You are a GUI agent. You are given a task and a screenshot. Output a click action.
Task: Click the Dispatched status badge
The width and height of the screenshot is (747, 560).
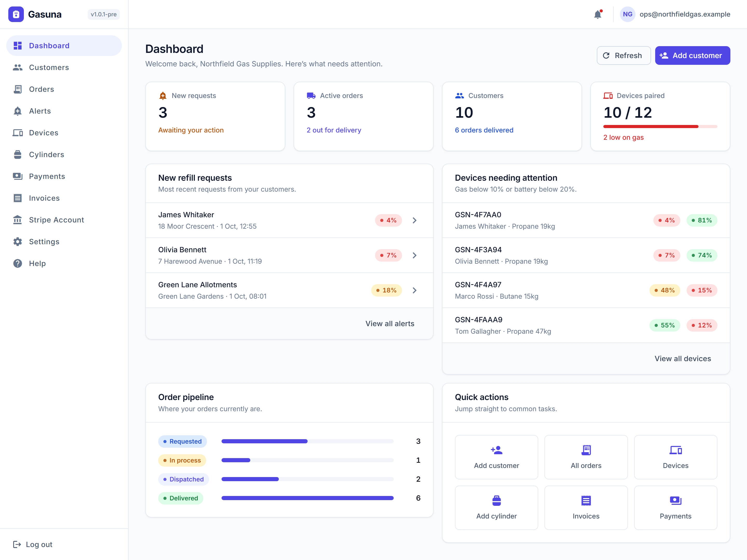183,479
